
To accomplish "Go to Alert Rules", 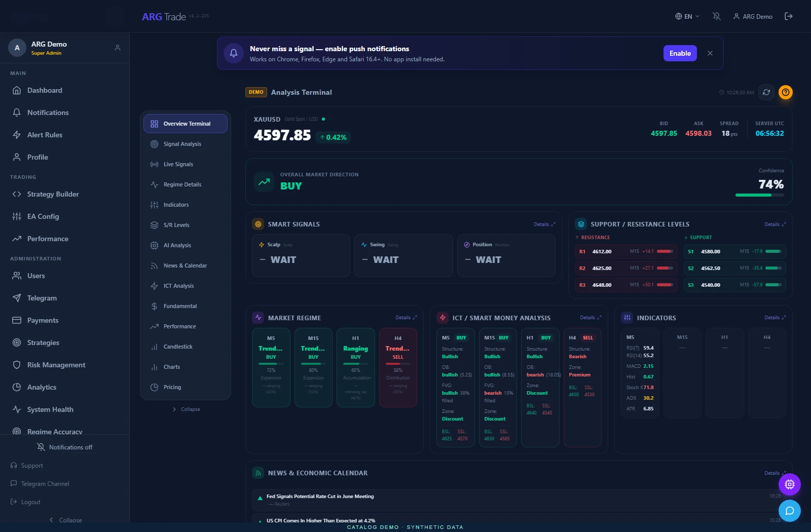I will 64,135.
